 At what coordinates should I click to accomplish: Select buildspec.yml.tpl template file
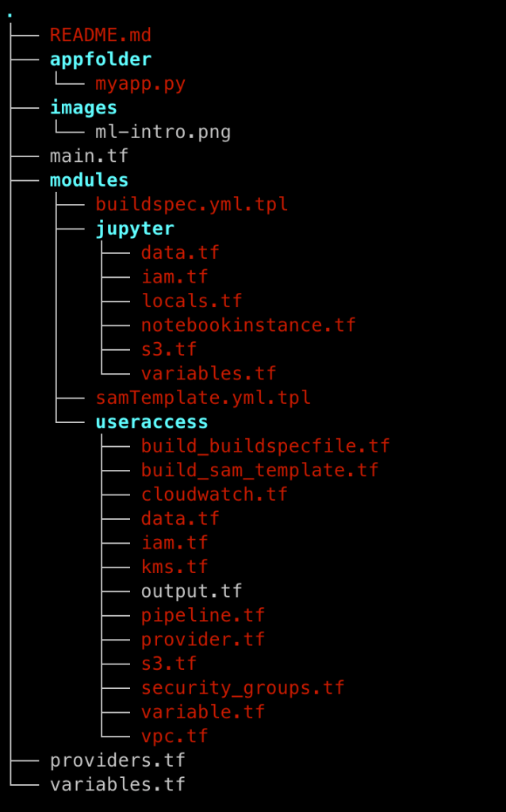click(x=191, y=204)
